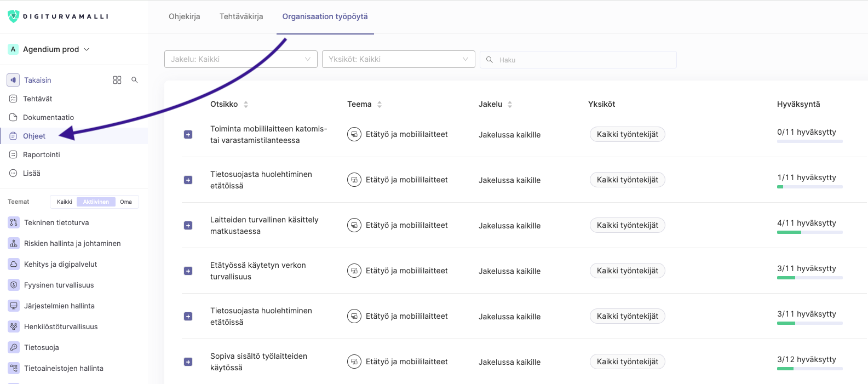Viewport: 868px width, 384px height.
Task: Click the 0/11 hyväksytty progress bar
Action: tap(810, 141)
